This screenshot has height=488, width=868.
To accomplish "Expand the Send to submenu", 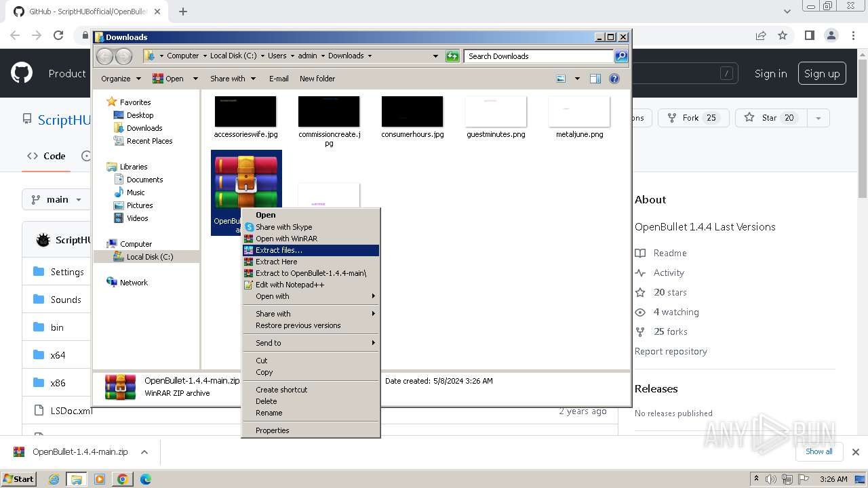I will pos(311,343).
